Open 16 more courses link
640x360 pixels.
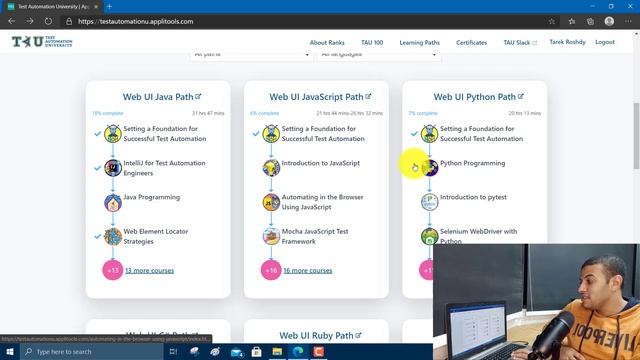click(308, 270)
